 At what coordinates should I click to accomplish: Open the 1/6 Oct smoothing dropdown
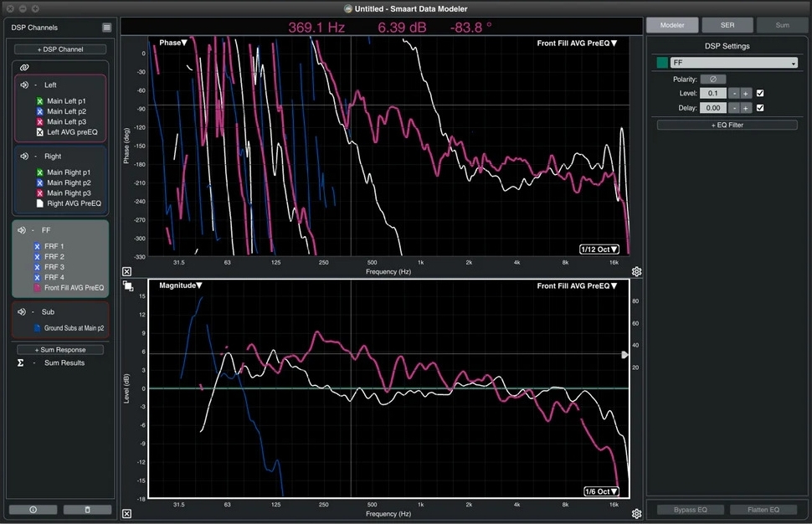pos(601,491)
